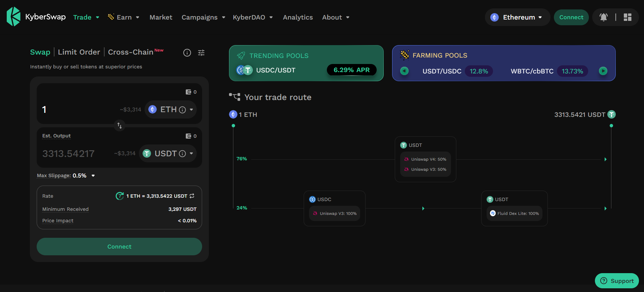Go to Analytics
The width and height of the screenshot is (644, 292).
pyautogui.click(x=298, y=17)
